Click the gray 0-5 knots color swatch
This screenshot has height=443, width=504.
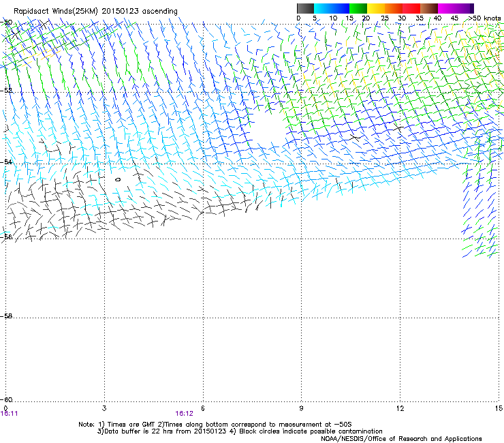[x=305, y=8]
